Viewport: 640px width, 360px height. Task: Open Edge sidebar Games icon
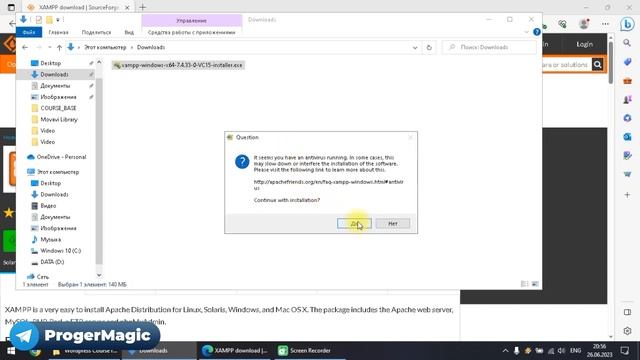pos(627,99)
